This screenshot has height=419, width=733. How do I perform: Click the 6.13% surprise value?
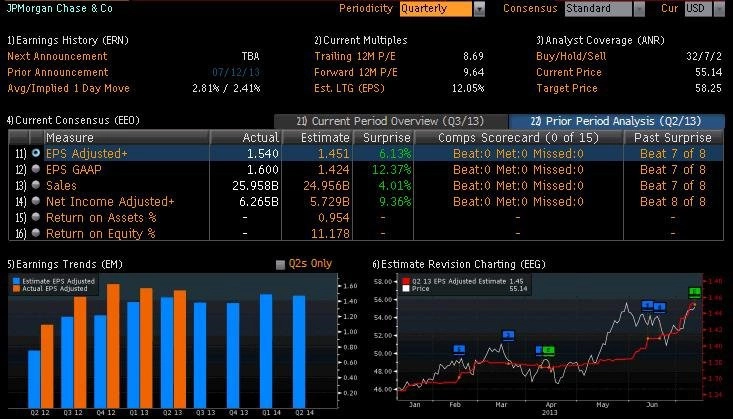coord(396,153)
